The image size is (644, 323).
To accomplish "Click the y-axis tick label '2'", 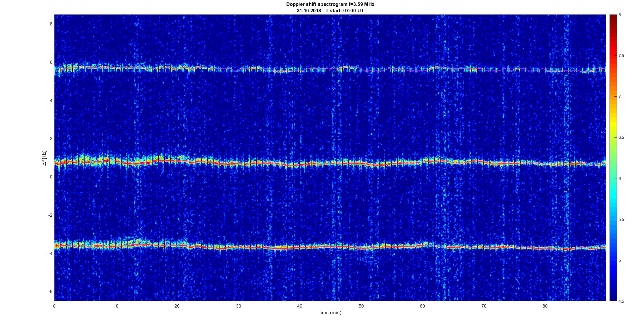I will 51,138.
